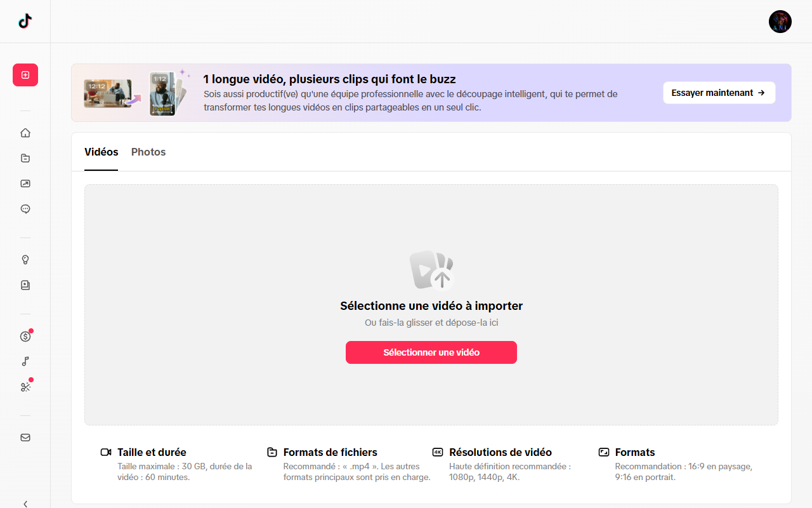
Task: Open the music note sounds icon
Action: click(x=25, y=361)
